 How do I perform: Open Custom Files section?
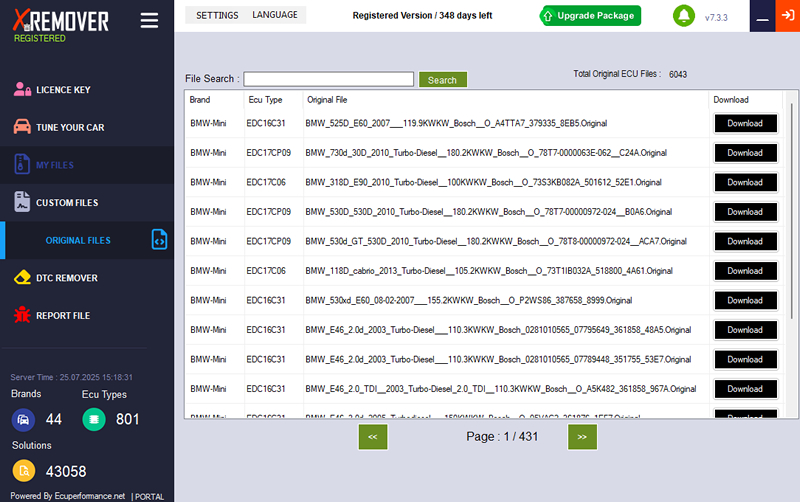point(67,203)
